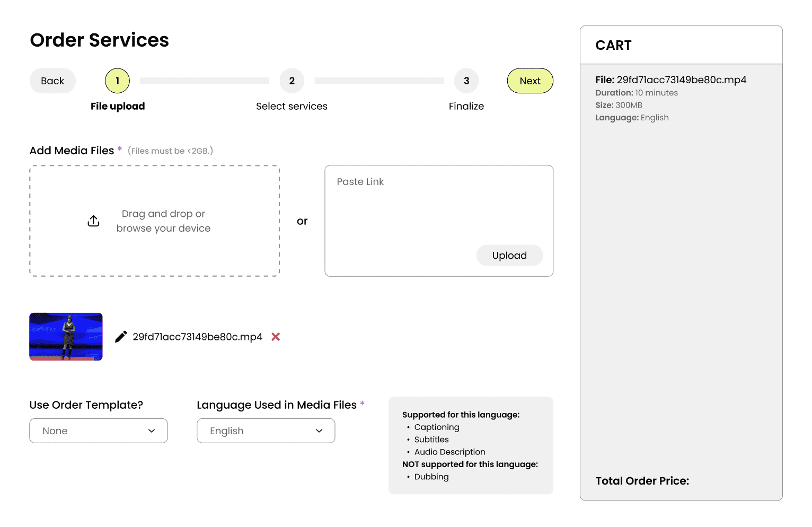Jump to step 3 circle
Image resolution: width=812 pixels, height=527 pixels.
[x=466, y=81]
